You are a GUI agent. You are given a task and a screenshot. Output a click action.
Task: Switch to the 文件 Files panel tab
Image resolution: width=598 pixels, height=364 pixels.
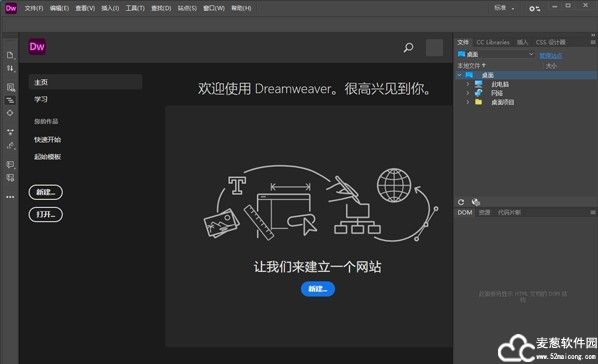pos(463,42)
